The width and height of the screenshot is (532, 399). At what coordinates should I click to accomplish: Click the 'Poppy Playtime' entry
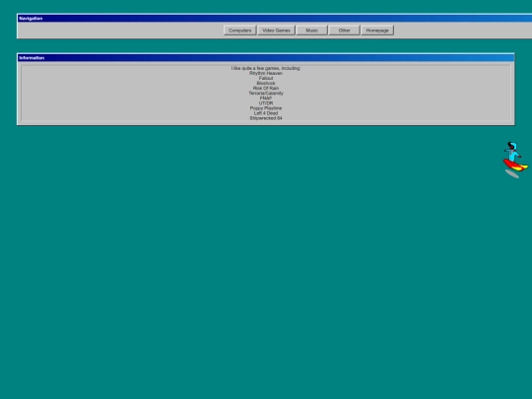[x=266, y=108]
